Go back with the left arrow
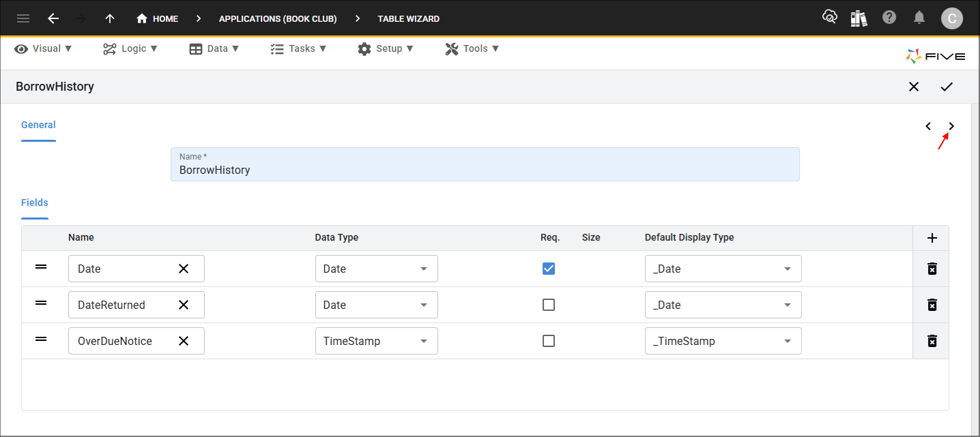Viewport: 980px width, 437px height. click(53, 18)
